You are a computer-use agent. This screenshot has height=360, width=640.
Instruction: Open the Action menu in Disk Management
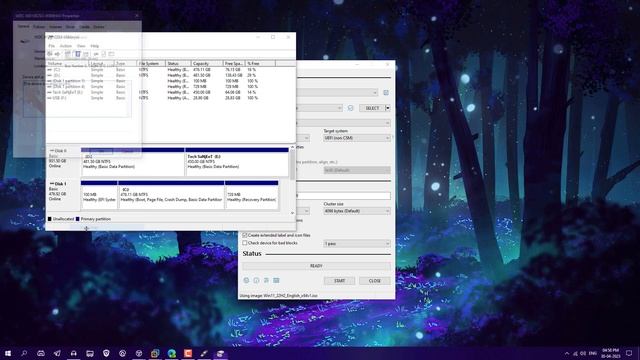click(66, 46)
